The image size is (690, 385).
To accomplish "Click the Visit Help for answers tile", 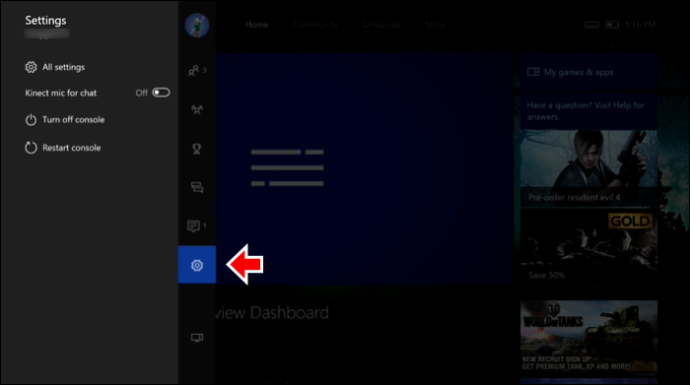I will (589, 111).
